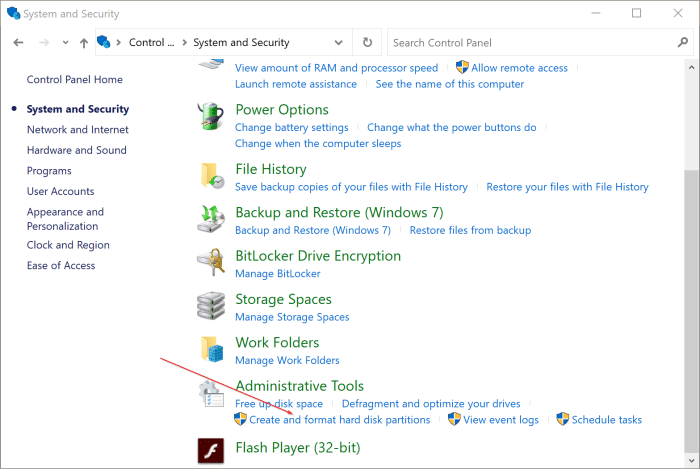Open the File History heading
The image size is (700, 469).
point(271,169)
